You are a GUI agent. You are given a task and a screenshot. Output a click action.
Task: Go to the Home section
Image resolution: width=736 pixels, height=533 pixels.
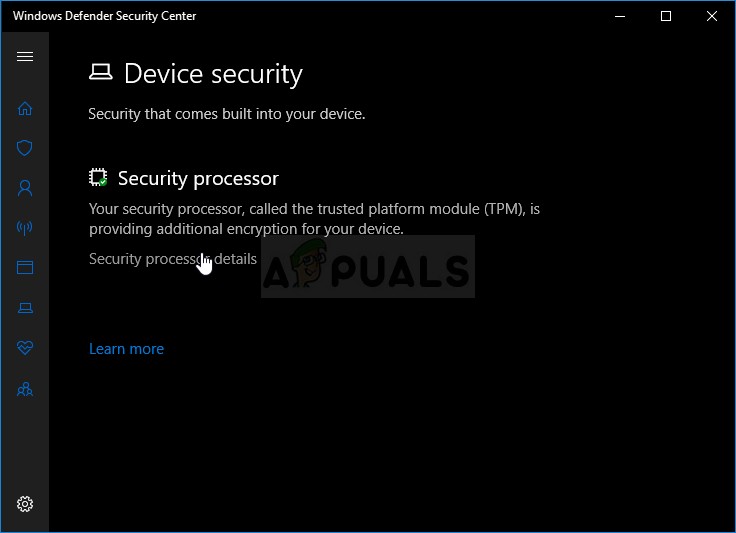pyautogui.click(x=25, y=108)
